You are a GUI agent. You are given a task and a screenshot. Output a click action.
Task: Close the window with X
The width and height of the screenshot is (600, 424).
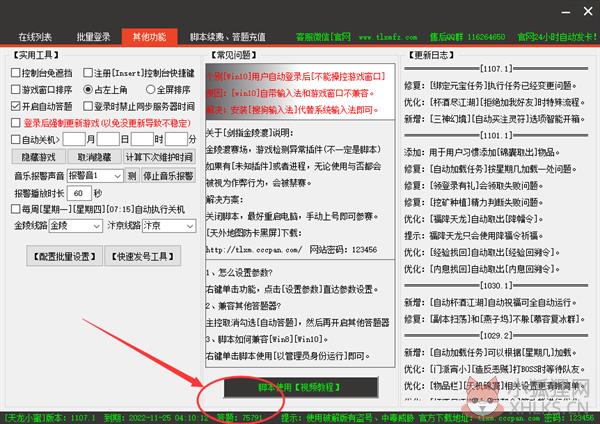pos(588,11)
